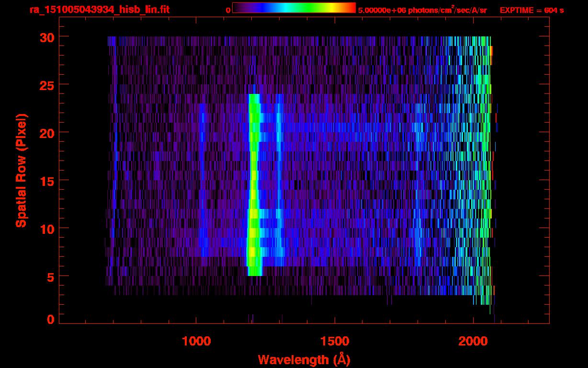The width and height of the screenshot is (588, 368).
Task: Select the filename title ra_151005043934_hisb_lin.fit
Action: click(x=99, y=10)
